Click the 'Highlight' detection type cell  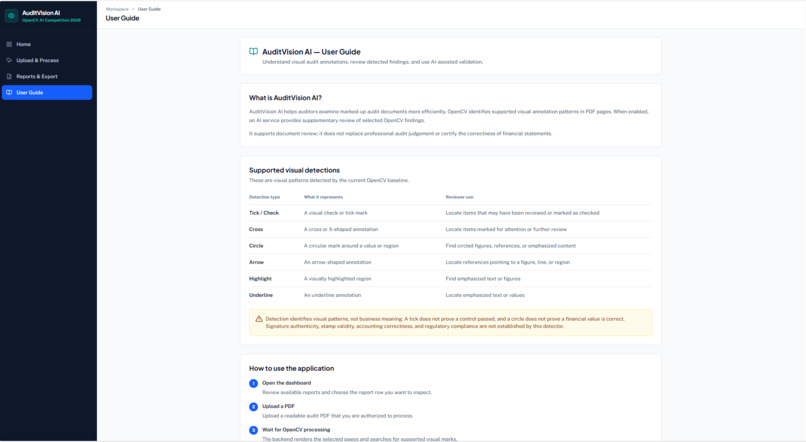click(x=260, y=279)
